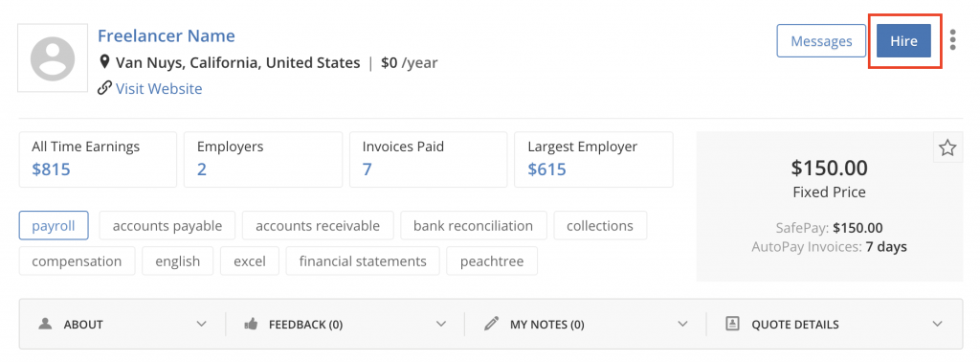Click the Feedback thumbs-up icon
The width and height of the screenshot is (980, 362).
(x=251, y=324)
